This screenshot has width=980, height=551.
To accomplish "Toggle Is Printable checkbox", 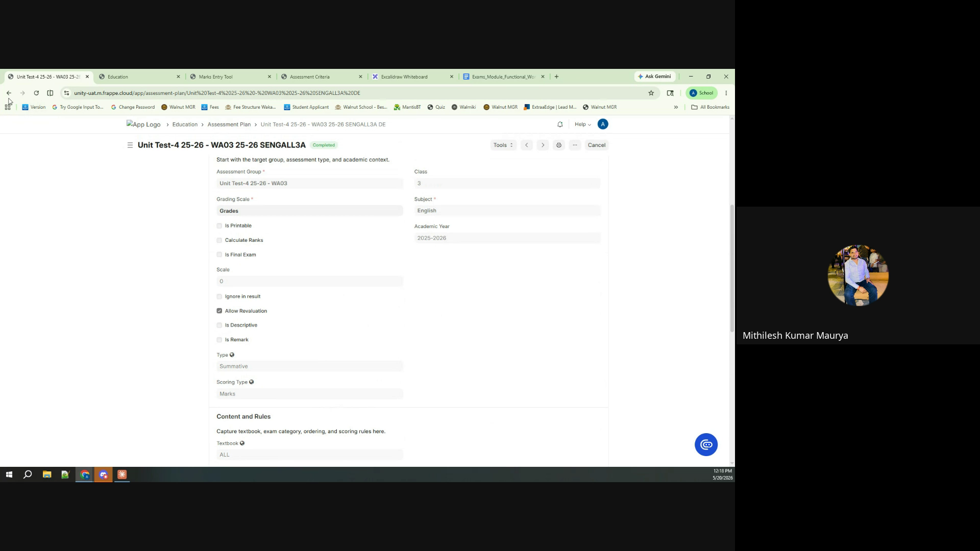I will click(x=219, y=226).
